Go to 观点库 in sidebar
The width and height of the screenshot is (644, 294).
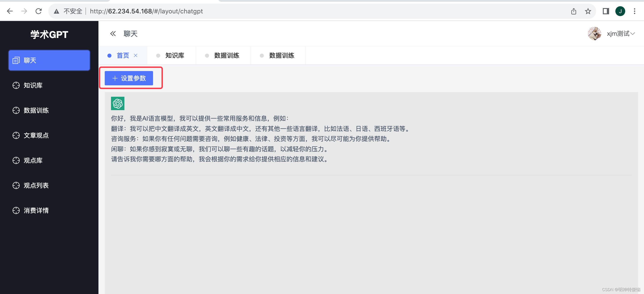tap(33, 160)
